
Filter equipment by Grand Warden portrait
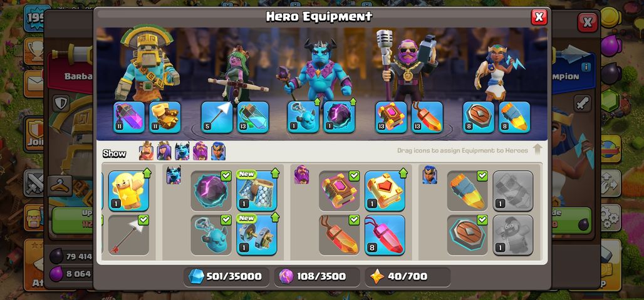tap(200, 151)
